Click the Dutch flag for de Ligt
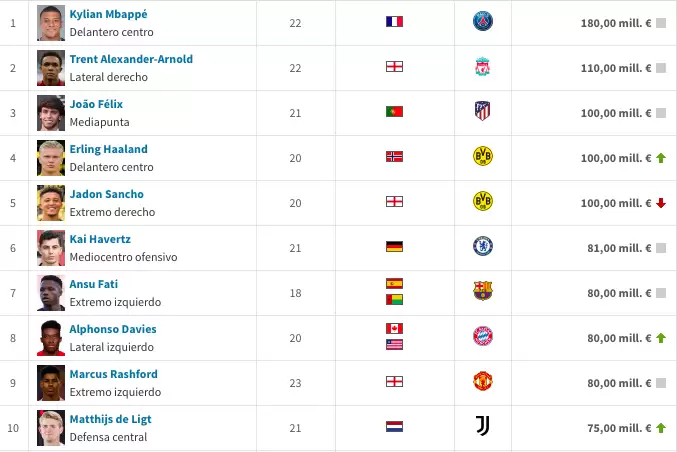The height and width of the screenshot is (452, 677). pos(394,426)
